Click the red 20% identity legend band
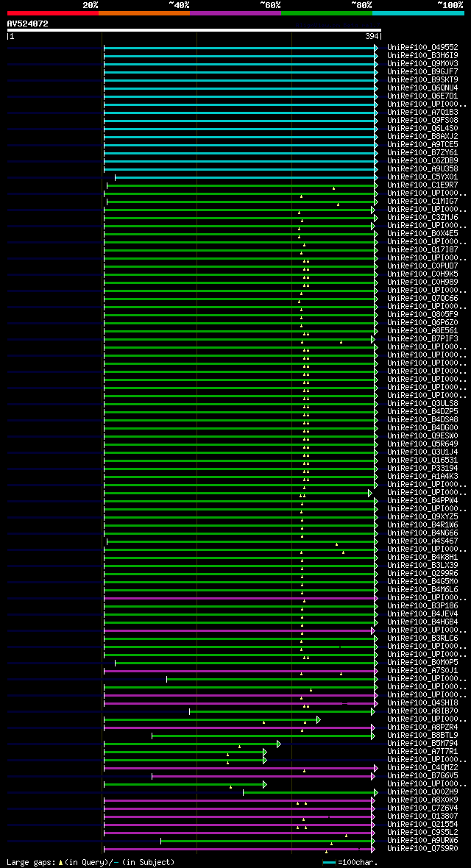This screenshot has width=471, height=868. coord(53,13)
